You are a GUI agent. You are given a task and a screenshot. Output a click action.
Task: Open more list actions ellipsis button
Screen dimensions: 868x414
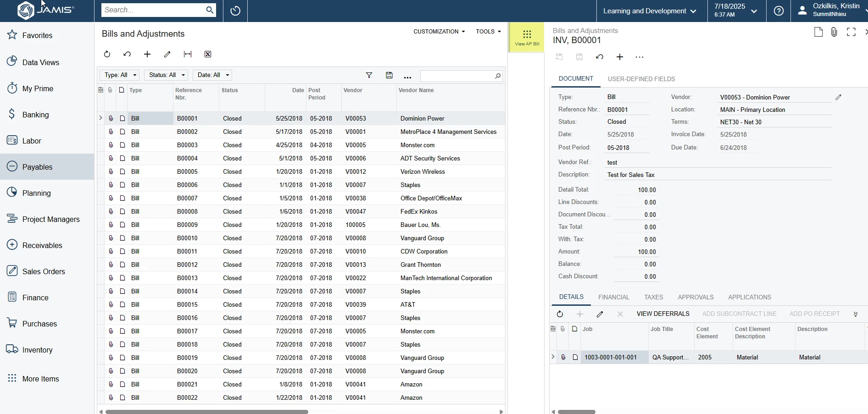click(x=407, y=76)
